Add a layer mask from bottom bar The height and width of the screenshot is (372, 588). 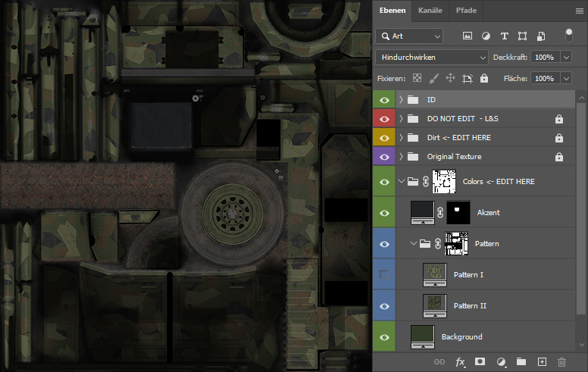(x=480, y=361)
